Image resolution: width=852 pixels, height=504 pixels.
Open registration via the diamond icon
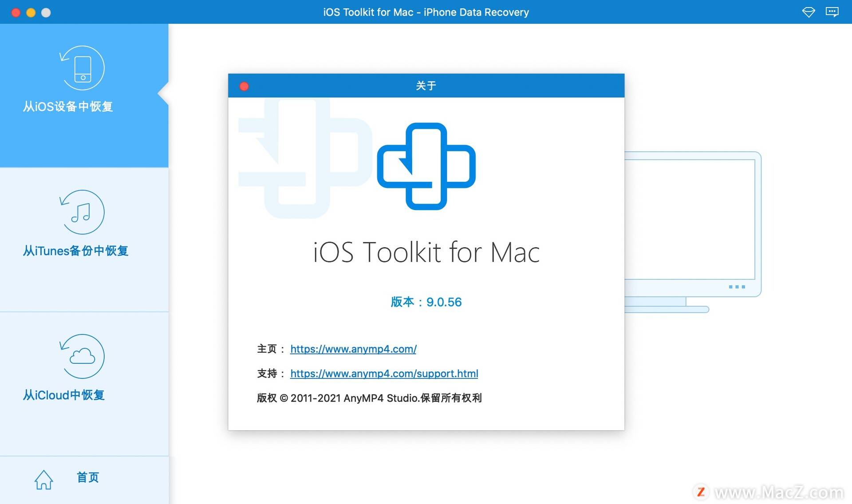(x=809, y=12)
